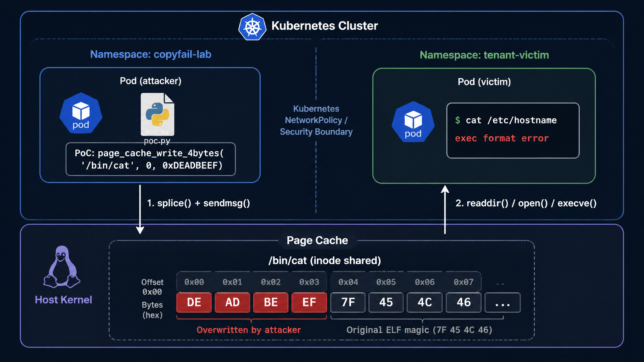Open the poc.py Python file icon
644x362 pixels.
pyautogui.click(x=158, y=114)
